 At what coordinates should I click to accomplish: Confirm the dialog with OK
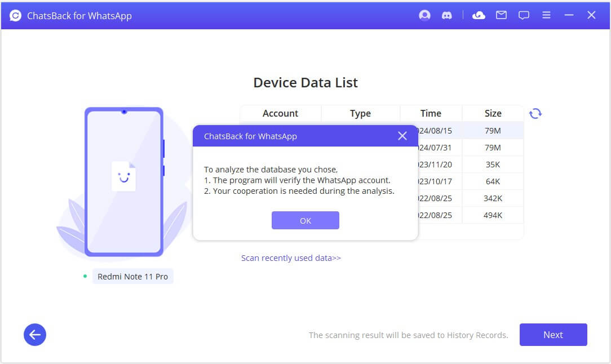click(305, 220)
